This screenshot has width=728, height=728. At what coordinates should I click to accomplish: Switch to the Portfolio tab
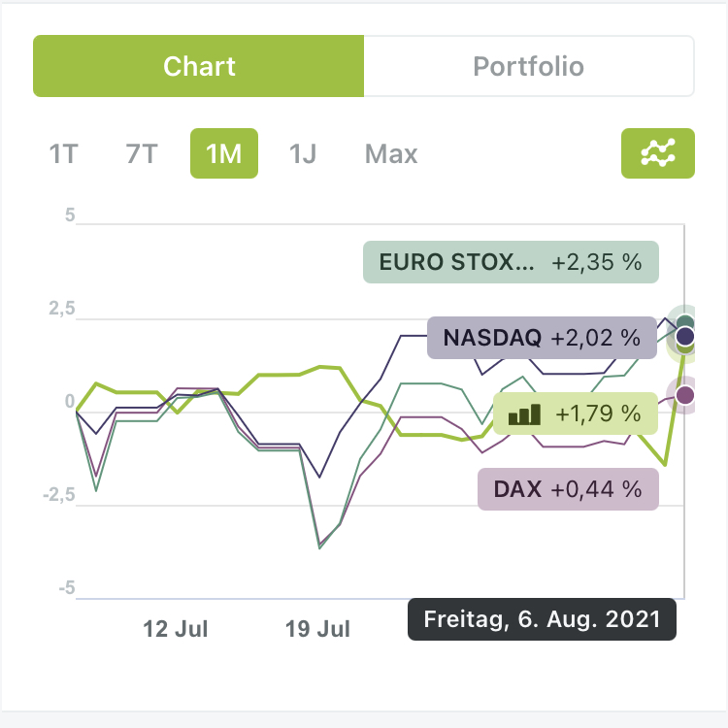(x=528, y=67)
